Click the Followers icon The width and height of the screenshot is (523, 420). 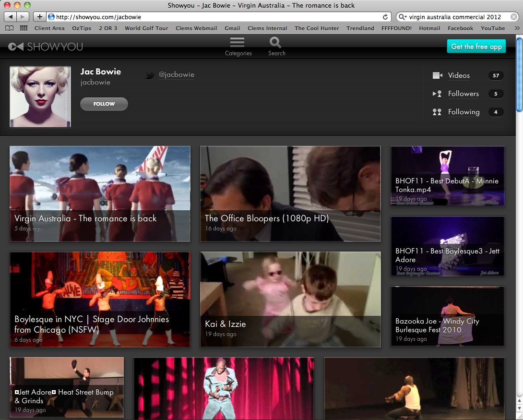(437, 94)
